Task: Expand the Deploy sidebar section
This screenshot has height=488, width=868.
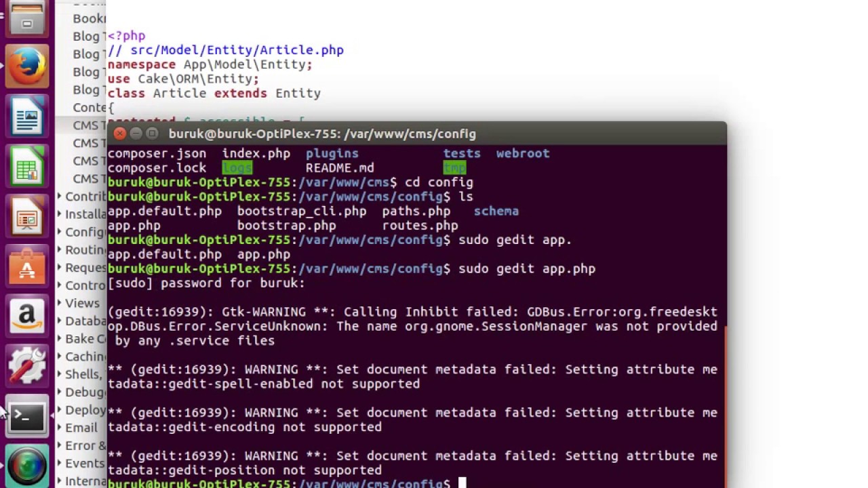Action: pos(59,410)
